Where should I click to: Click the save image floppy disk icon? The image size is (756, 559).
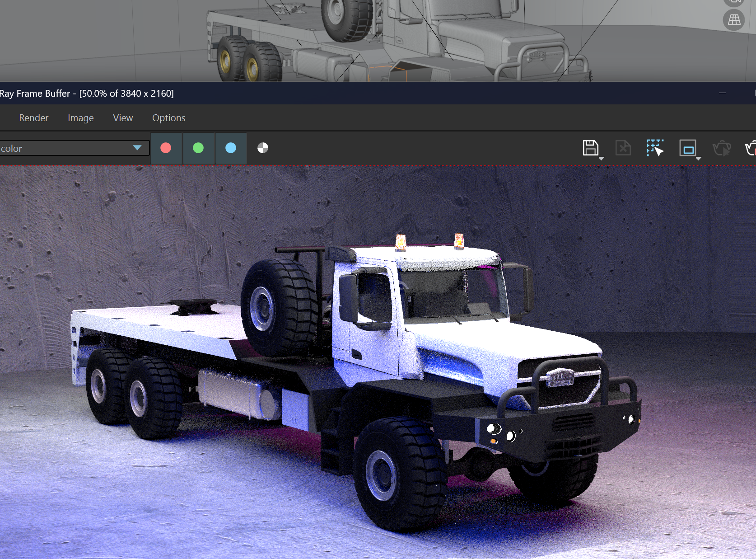coord(590,148)
